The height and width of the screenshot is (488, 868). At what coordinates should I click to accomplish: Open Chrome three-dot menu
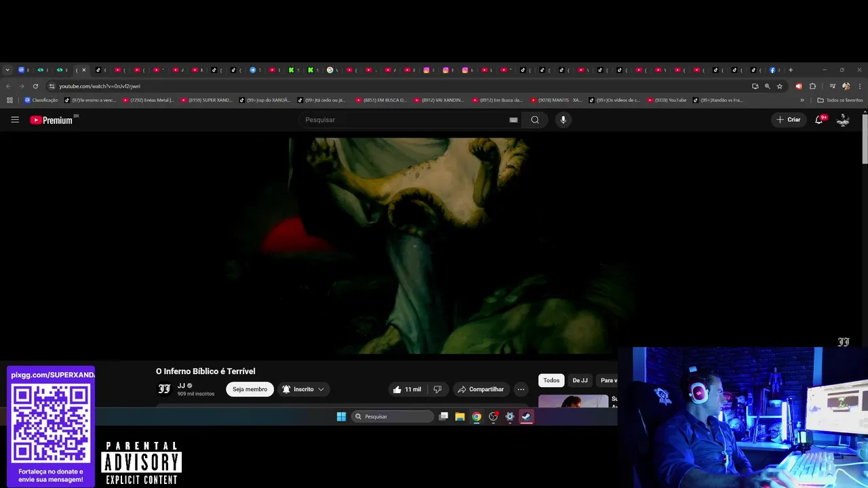click(x=860, y=86)
